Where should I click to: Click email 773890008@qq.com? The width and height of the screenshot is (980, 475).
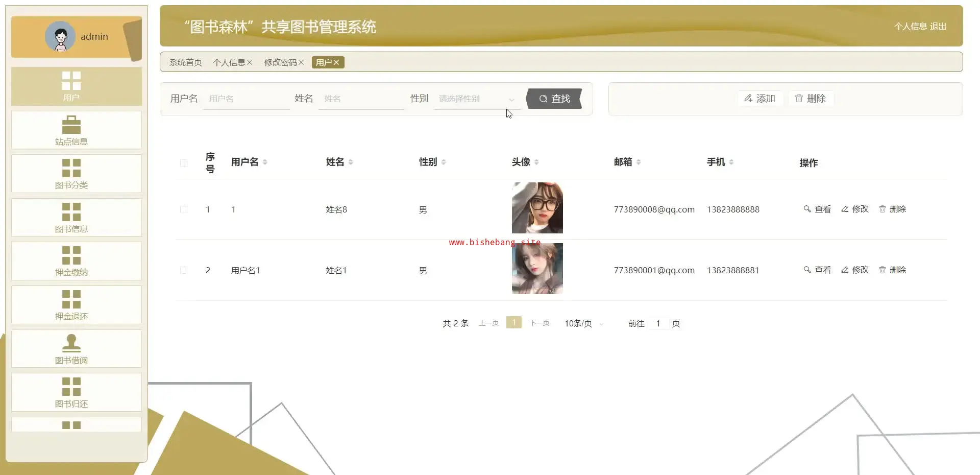pyautogui.click(x=654, y=209)
